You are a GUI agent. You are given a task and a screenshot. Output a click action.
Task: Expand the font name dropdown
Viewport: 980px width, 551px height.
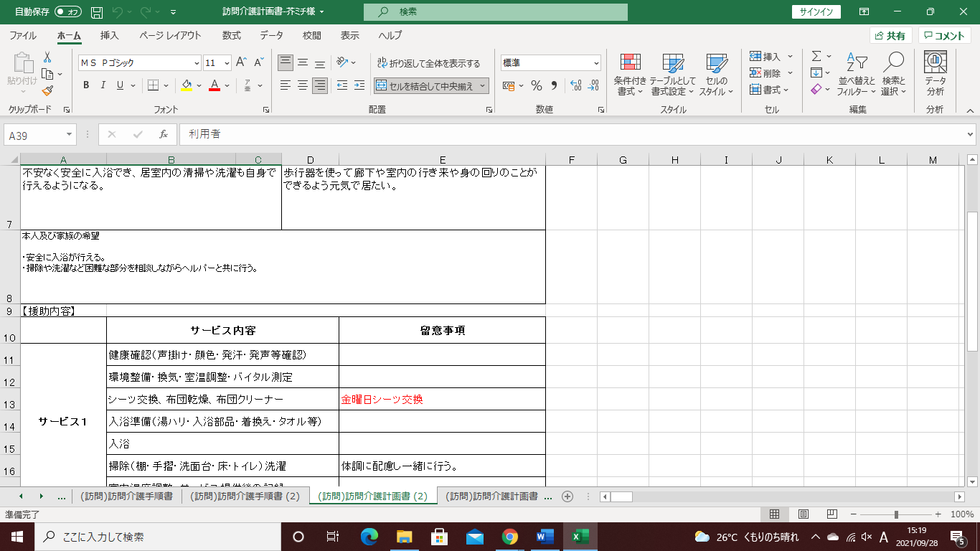[x=197, y=63]
